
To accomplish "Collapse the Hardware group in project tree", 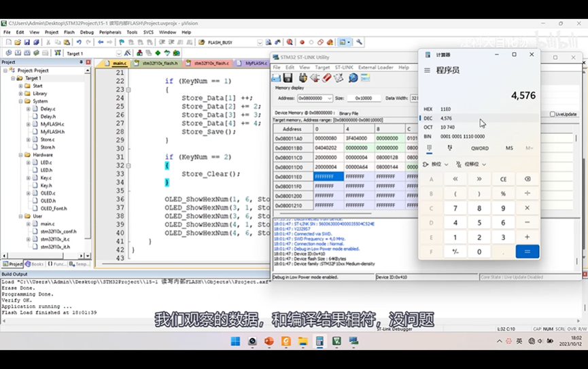I will pos(20,155).
